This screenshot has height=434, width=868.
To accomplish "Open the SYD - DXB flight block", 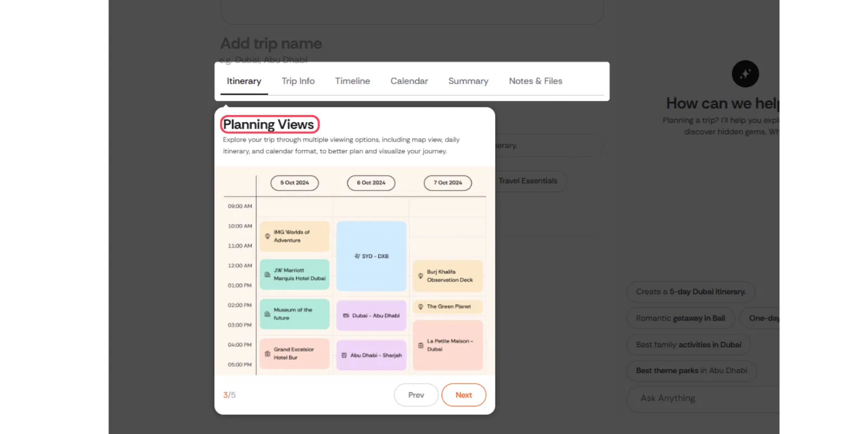I will [371, 256].
